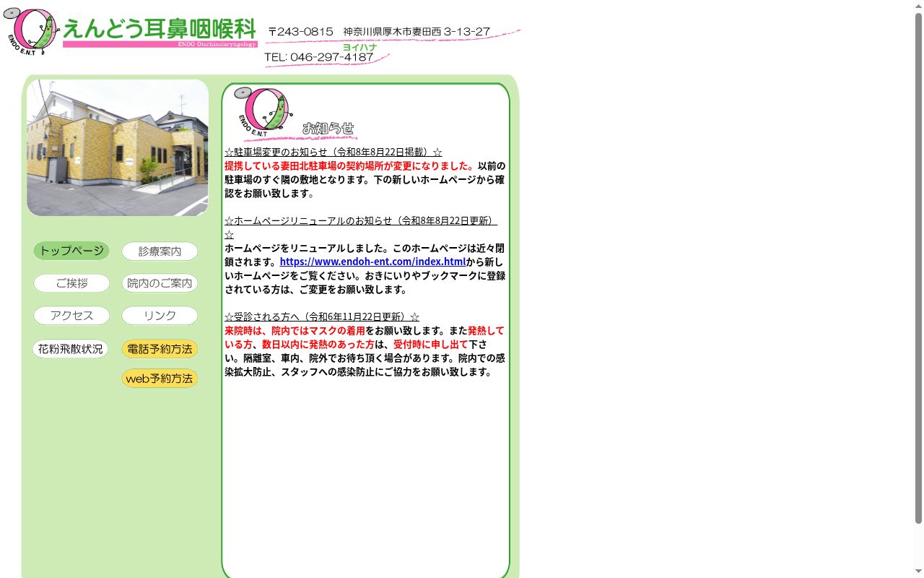Click the scrollbar down arrow
This screenshot has height=578, width=924.
click(918, 572)
